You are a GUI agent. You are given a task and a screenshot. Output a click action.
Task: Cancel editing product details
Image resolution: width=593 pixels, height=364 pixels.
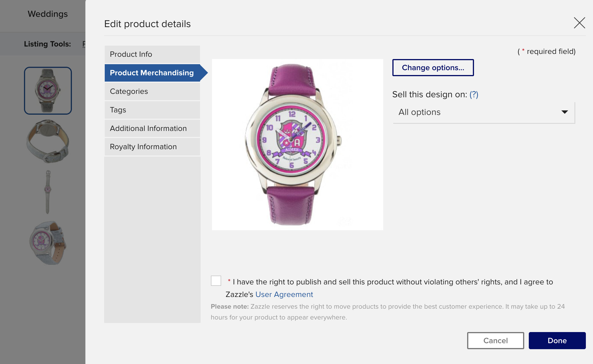coord(495,341)
